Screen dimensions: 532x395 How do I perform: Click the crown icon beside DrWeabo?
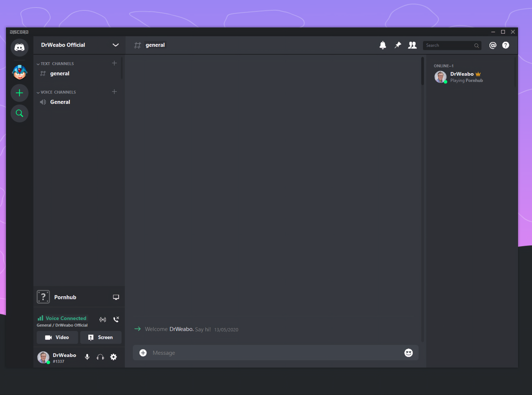[478, 74]
